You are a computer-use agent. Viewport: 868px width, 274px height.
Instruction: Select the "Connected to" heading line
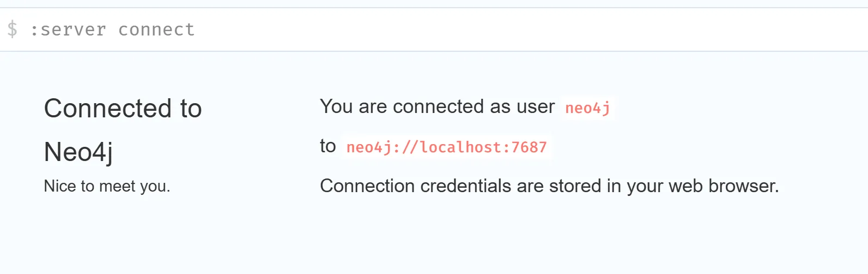(x=123, y=108)
